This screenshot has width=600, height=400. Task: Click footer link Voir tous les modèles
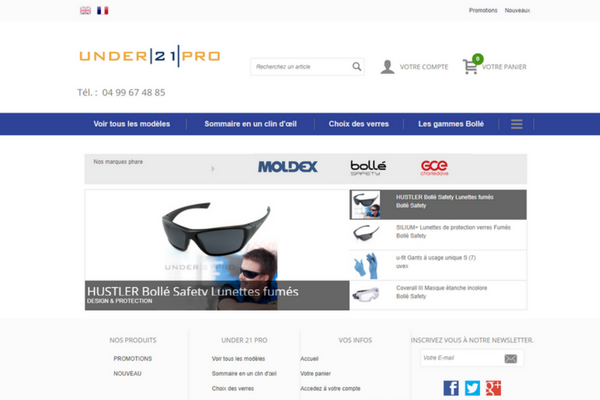coord(238,359)
